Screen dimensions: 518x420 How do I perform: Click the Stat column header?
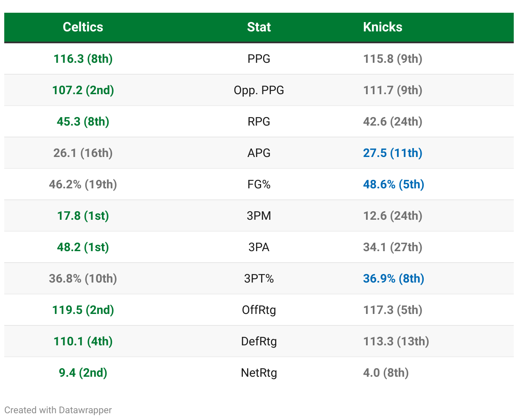pyautogui.click(x=259, y=27)
